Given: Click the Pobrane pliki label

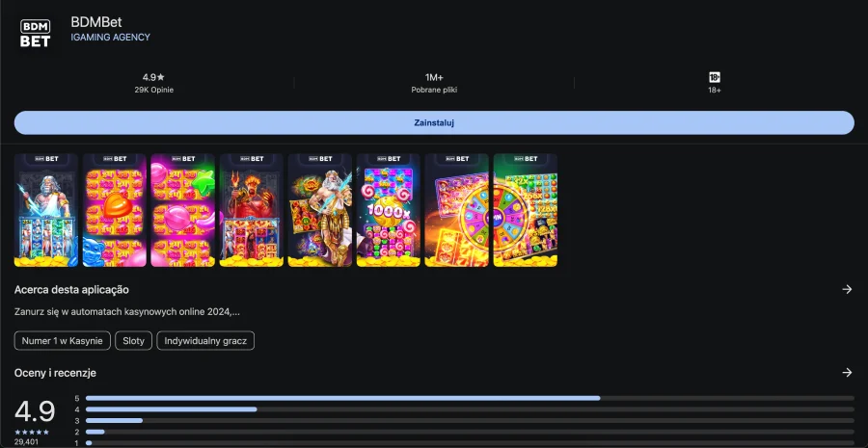Looking at the screenshot, I should [434, 90].
